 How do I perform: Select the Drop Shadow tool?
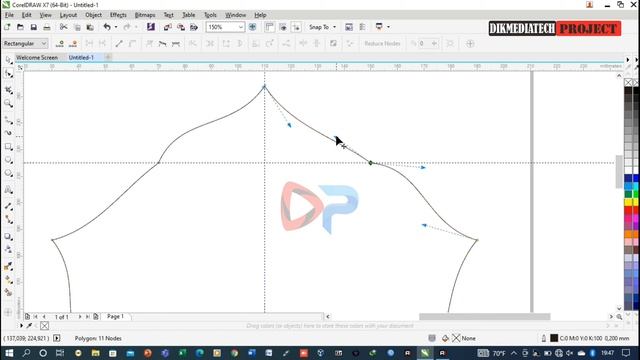click(9, 236)
